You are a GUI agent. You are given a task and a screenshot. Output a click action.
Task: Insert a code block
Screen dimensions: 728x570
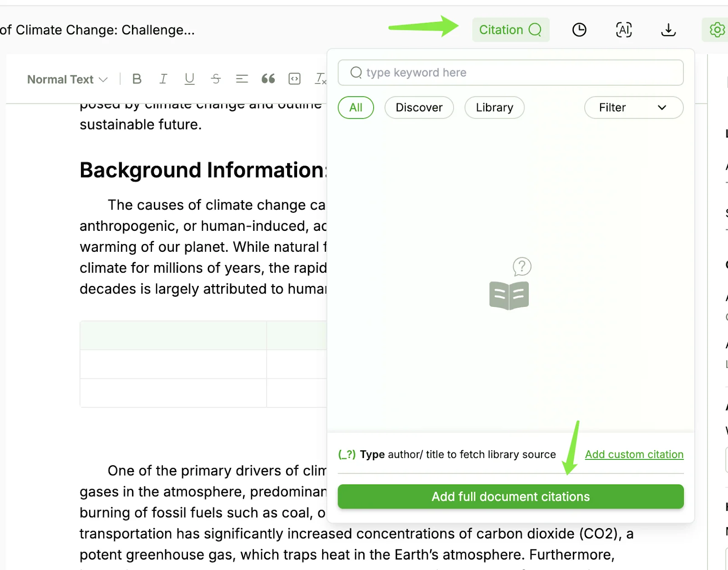(295, 79)
